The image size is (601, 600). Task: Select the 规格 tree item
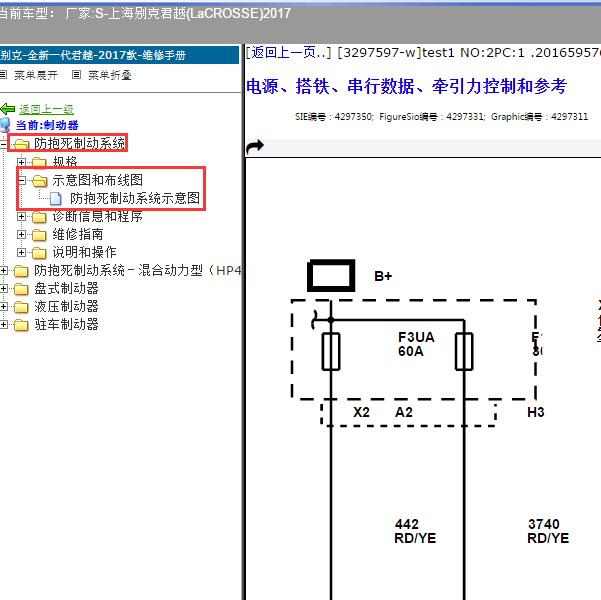(x=65, y=161)
